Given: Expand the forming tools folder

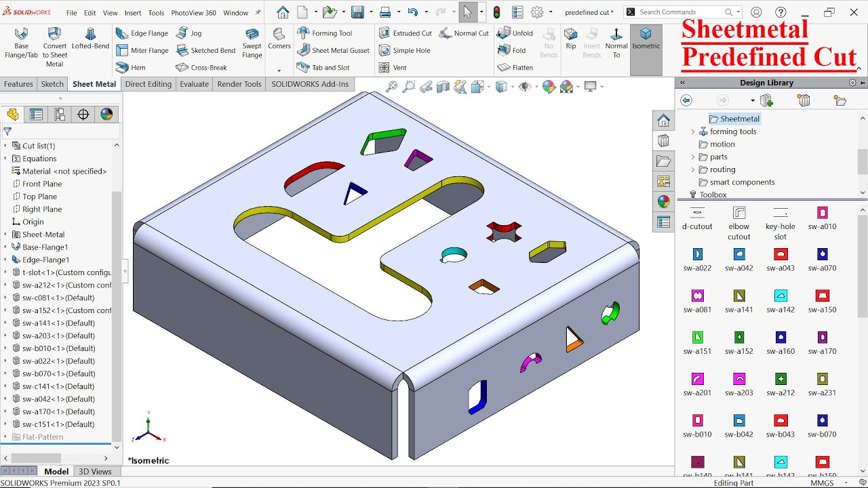Looking at the screenshot, I should click(x=693, y=131).
